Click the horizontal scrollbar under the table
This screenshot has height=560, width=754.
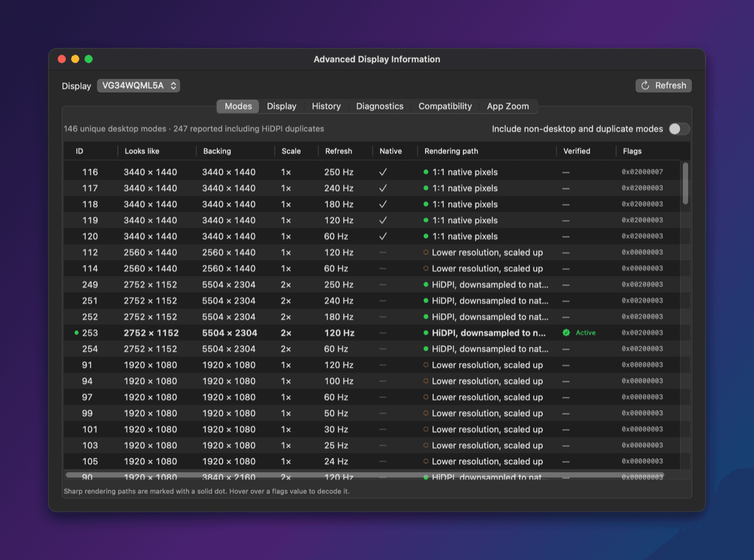[x=364, y=475]
